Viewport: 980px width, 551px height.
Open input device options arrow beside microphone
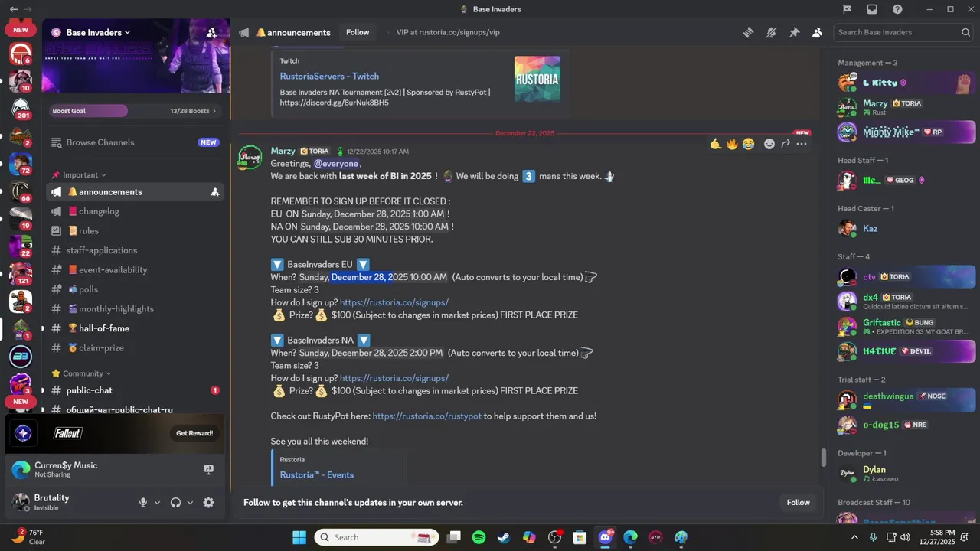pyautogui.click(x=157, y=503)
